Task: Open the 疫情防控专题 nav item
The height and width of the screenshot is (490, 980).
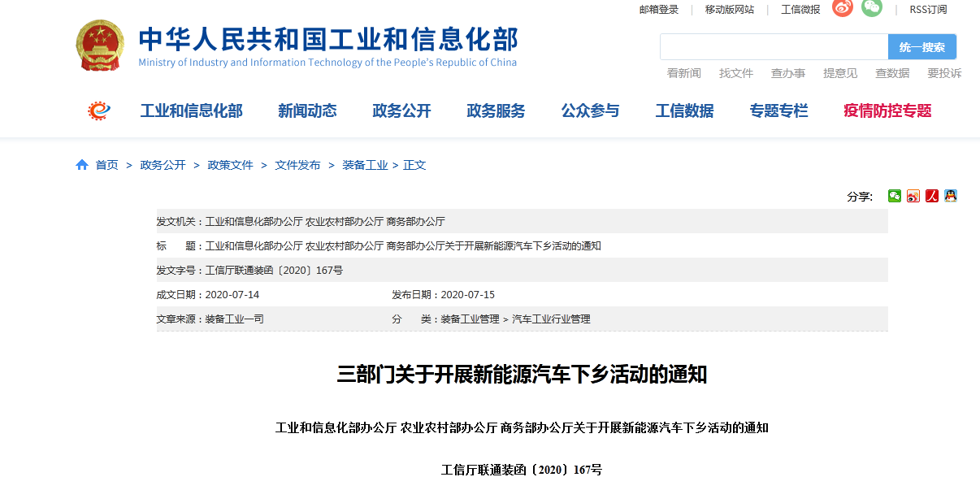Action: coord(887,111)
